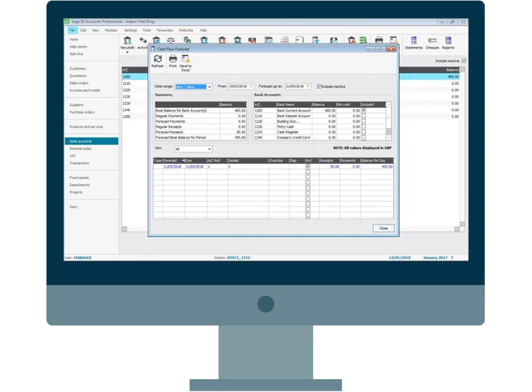Check Include for Cash Register 1235

[x=364, y=132]
